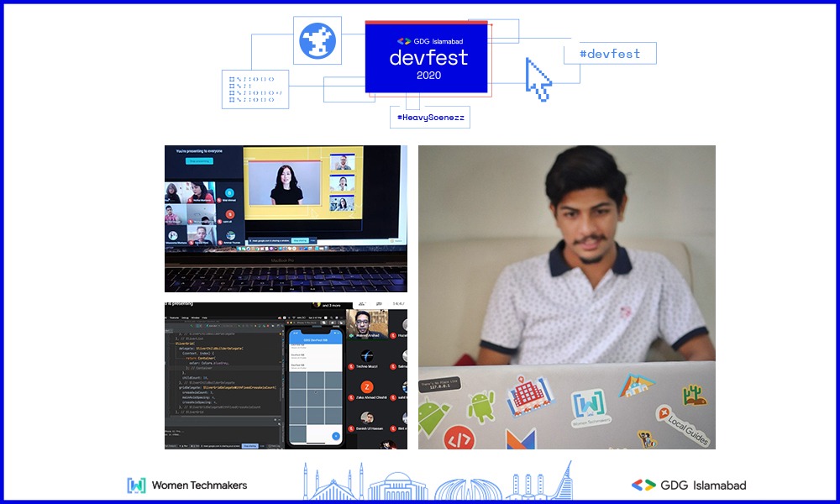Click the GDG Islamabad devfest 2020 banner
840x504 pixels.
coord(426,57)
